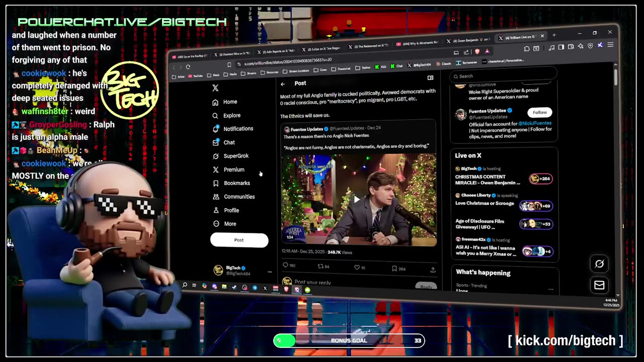Toggle reader view icon in Post header

tap(430, 78)
